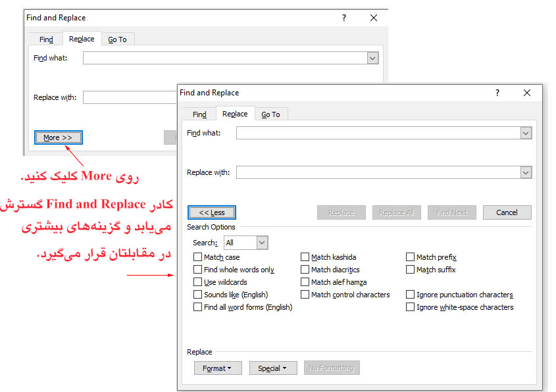Toggle the Match prefix checkbox

[411, 257]
